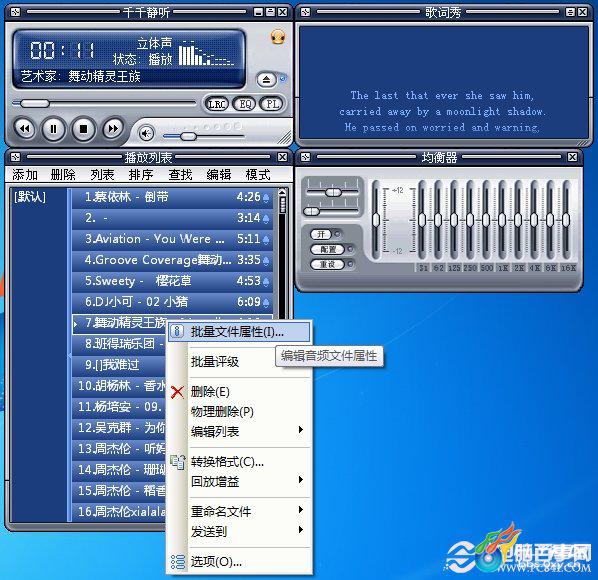Screen dimensions: 598x580
Task: Click the equalizer 配置 preset button
Action: [x=328, y=249]
